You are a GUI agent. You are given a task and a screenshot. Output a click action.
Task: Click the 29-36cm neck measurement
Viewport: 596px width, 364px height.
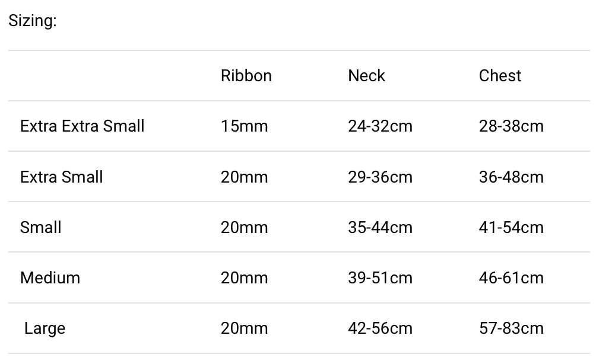click(x=380, y=177)
